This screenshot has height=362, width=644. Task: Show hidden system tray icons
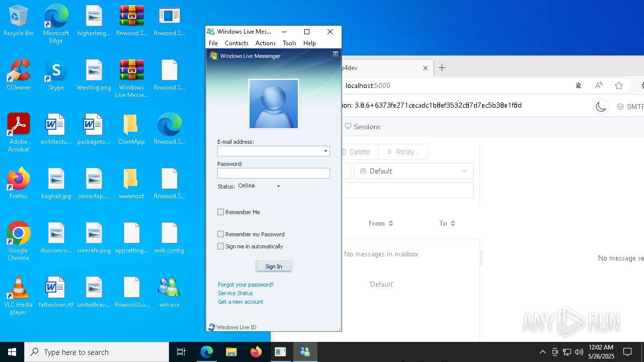542,352
